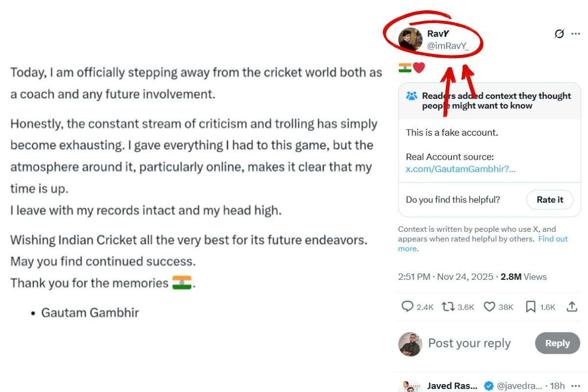Click the Post your reply field
This screenshot has width=588, height=392.
click(469, 343)
